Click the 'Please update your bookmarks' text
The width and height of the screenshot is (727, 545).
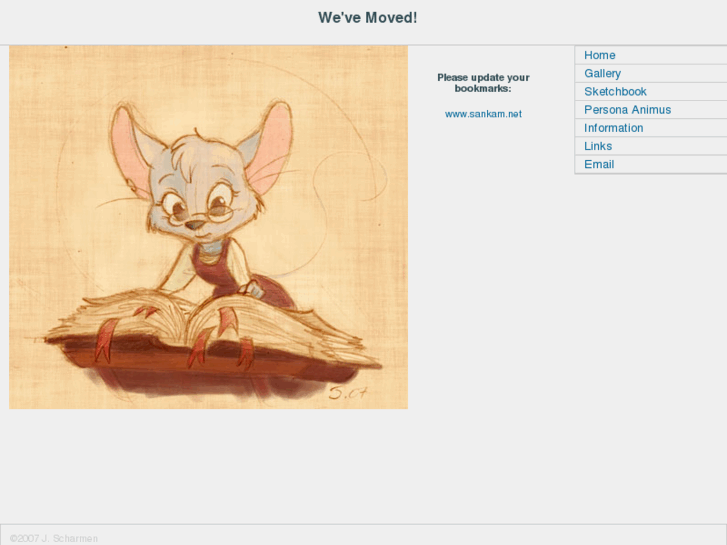tap(483, 83)
